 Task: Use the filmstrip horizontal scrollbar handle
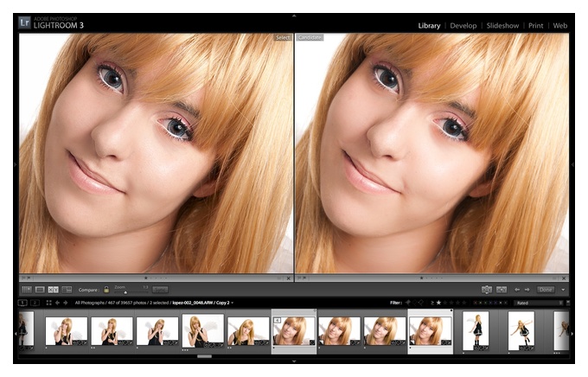click(204, 356)
